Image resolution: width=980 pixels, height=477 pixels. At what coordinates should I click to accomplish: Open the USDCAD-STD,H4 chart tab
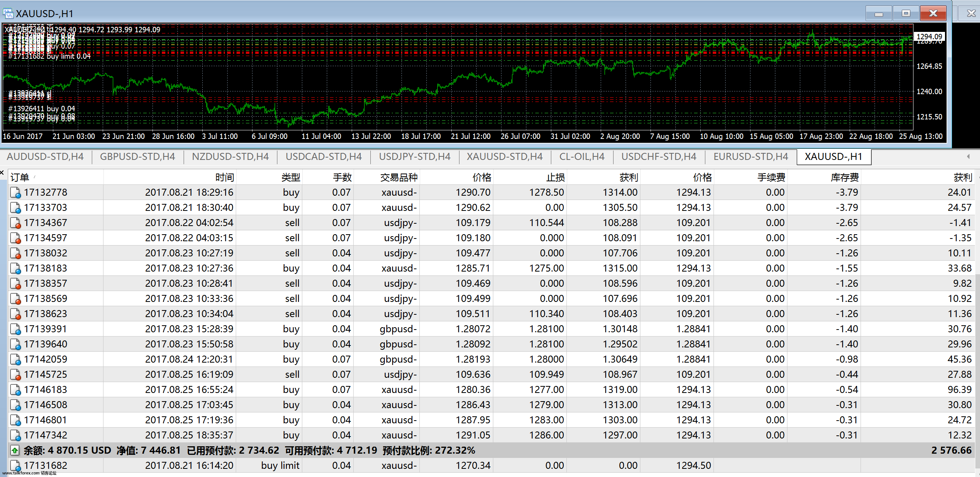click(x=324, y=157)
